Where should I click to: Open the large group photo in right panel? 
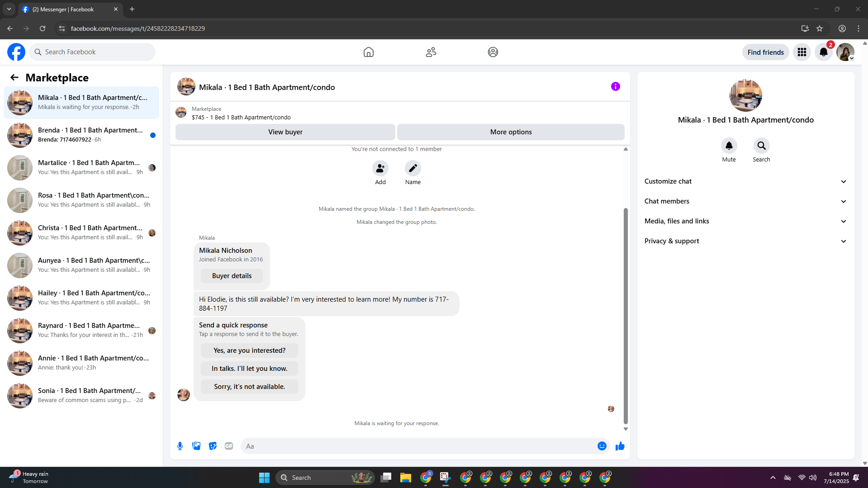point(745,95)
